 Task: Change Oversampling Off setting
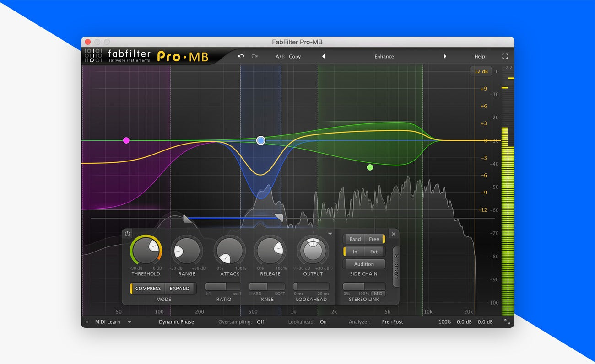[x=260, y=322]
